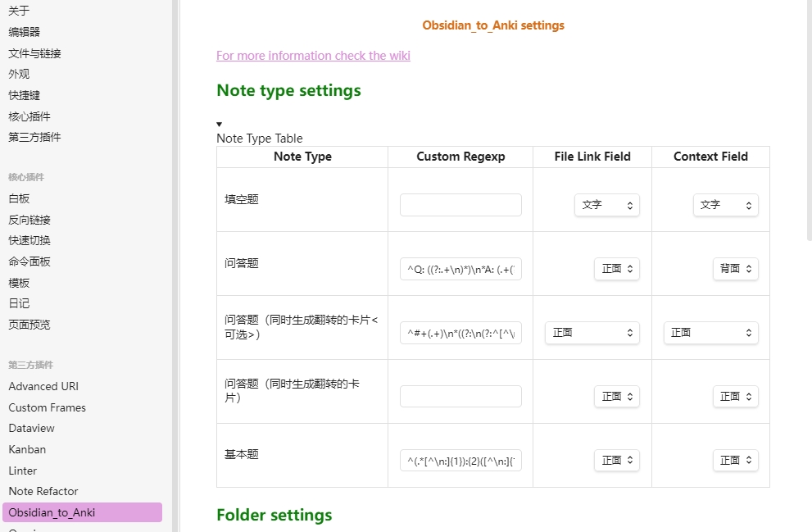Click the Note Type column header
The image size is (812, 532).
(x=302, y=157)
